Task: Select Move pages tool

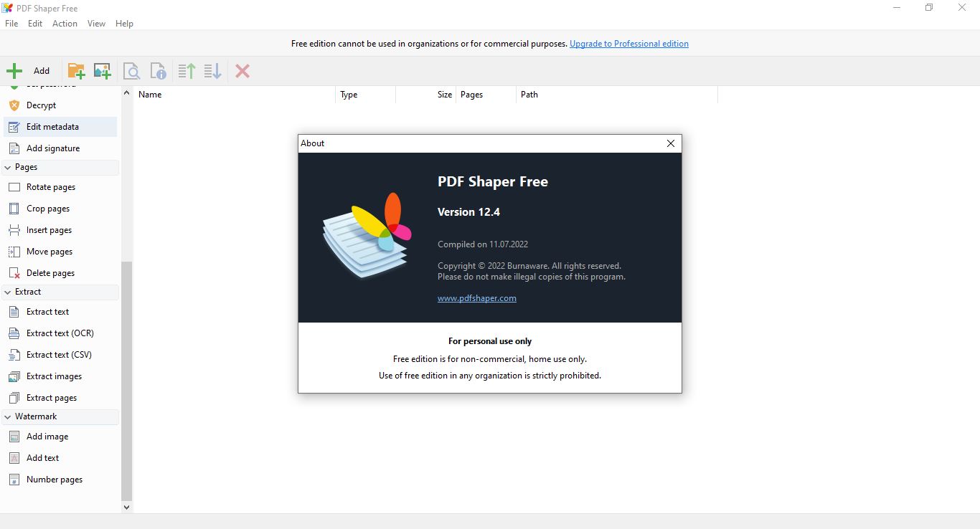Action: tap(61, 252)
